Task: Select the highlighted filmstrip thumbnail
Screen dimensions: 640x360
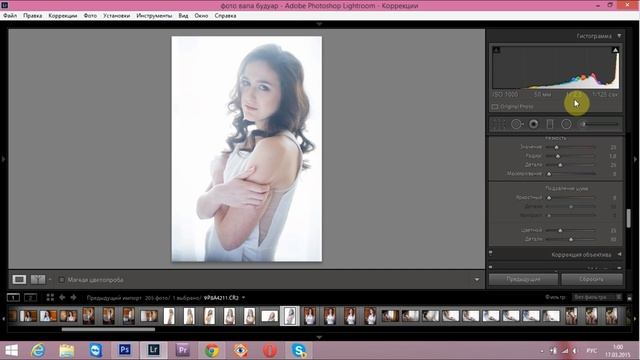Action: (290, 316)
